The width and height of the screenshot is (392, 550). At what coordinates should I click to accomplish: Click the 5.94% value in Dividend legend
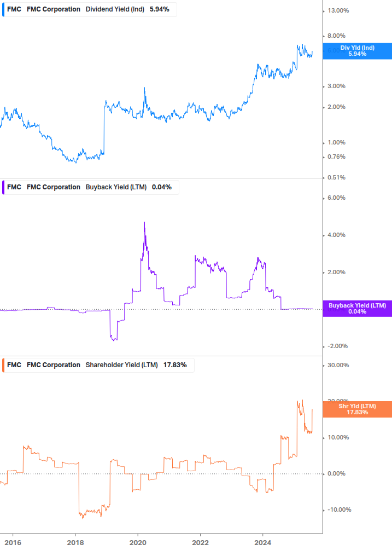coord(160,9)
